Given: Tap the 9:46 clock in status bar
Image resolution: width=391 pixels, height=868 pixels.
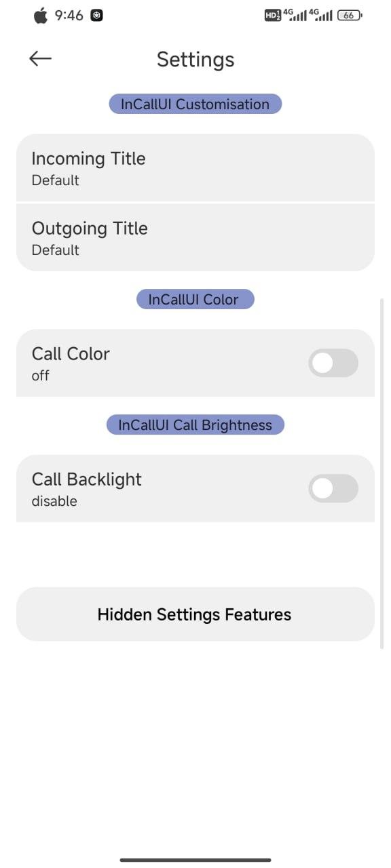Looking at the screenshot, I should click(69, 15).
